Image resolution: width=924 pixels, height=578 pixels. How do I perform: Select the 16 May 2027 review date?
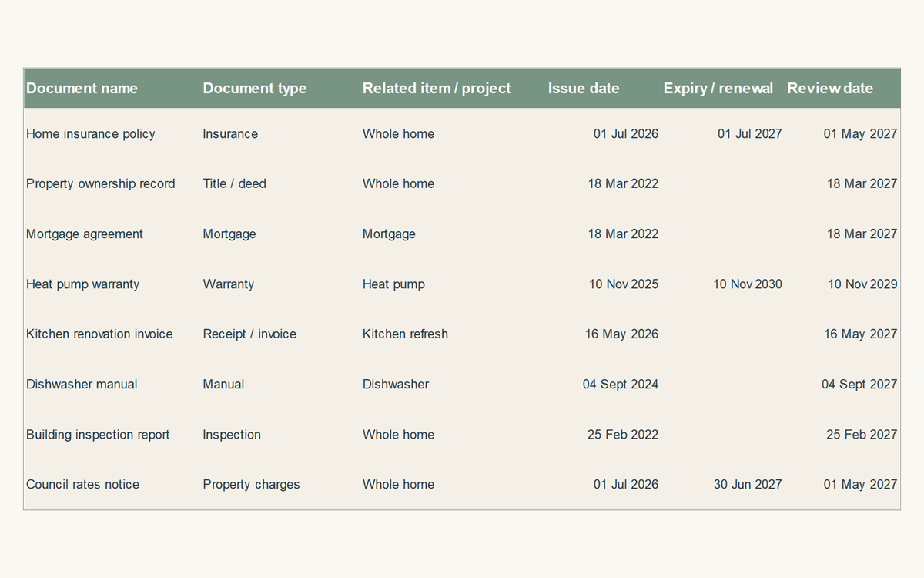(x=860, y=334)
